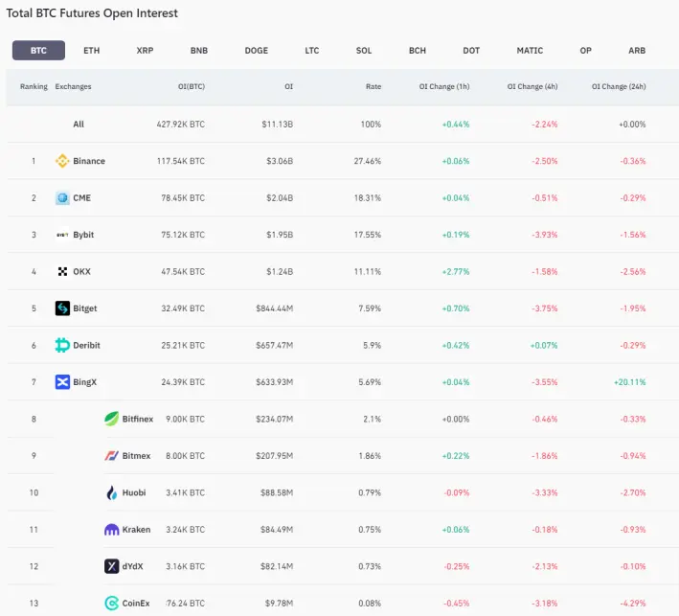679x616 pixels.
Task: Open the BingX exchange name
Action: pos(85,382)
